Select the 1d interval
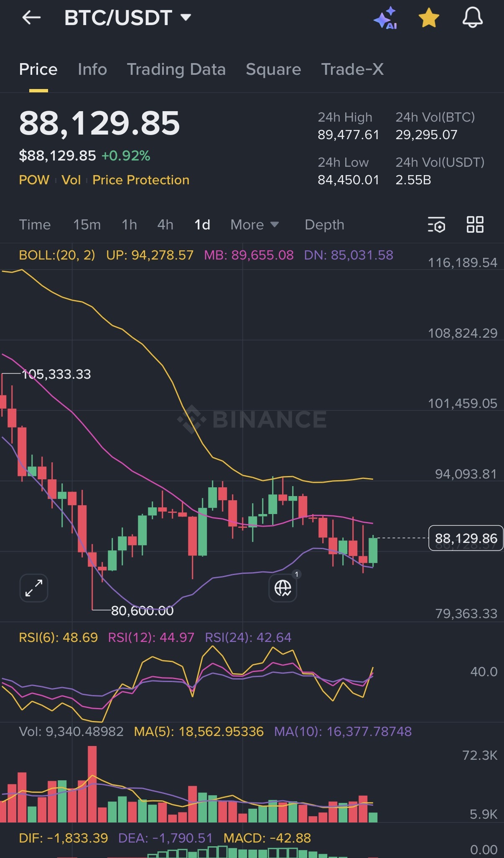 202,225
